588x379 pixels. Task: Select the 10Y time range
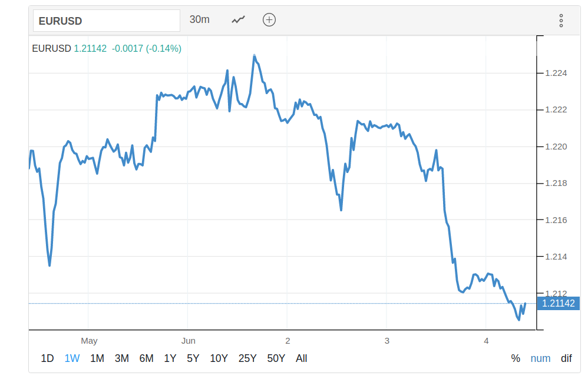point(219,358)
